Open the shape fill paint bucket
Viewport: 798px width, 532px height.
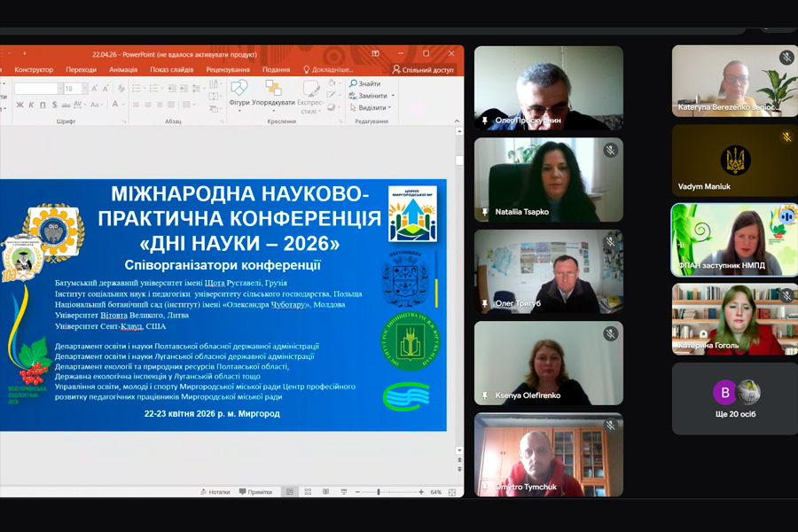pos(334,83)
